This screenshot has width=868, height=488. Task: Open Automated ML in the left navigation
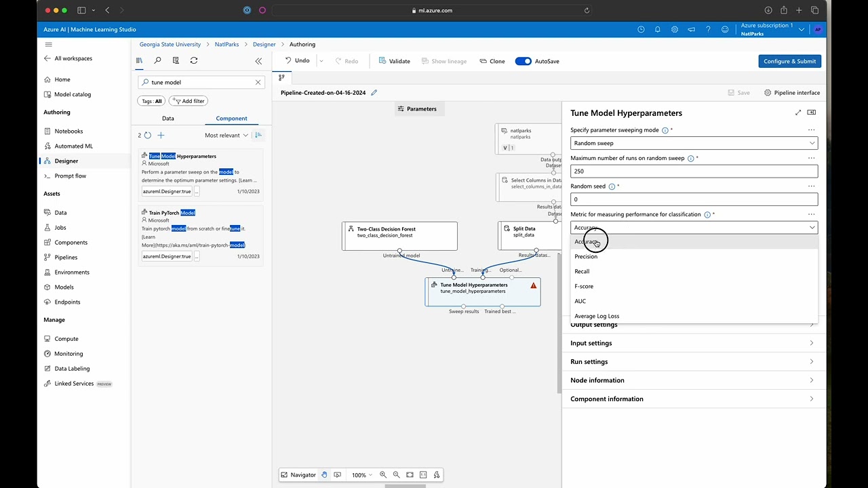click(x=73, y=146)
